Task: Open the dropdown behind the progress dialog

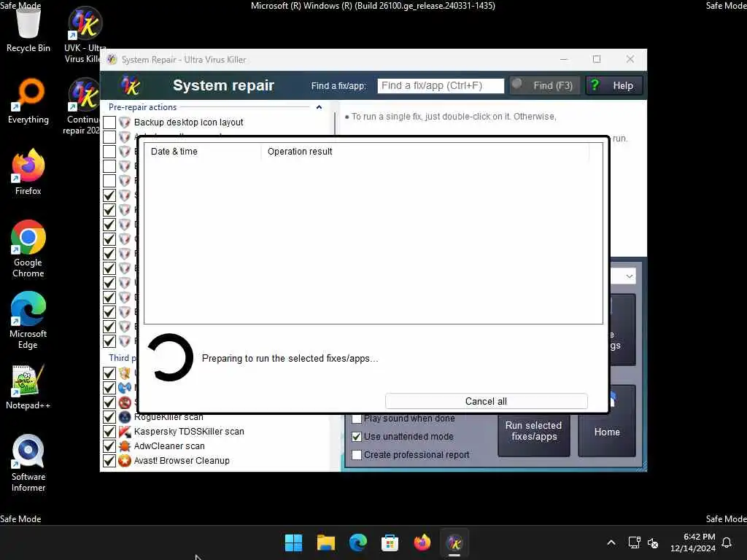Action: (x=630, y=276)
